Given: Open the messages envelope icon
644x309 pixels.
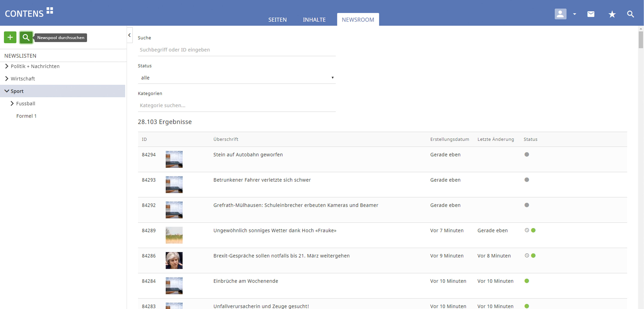Looking at the screenshot, I should tap(591, 14).
